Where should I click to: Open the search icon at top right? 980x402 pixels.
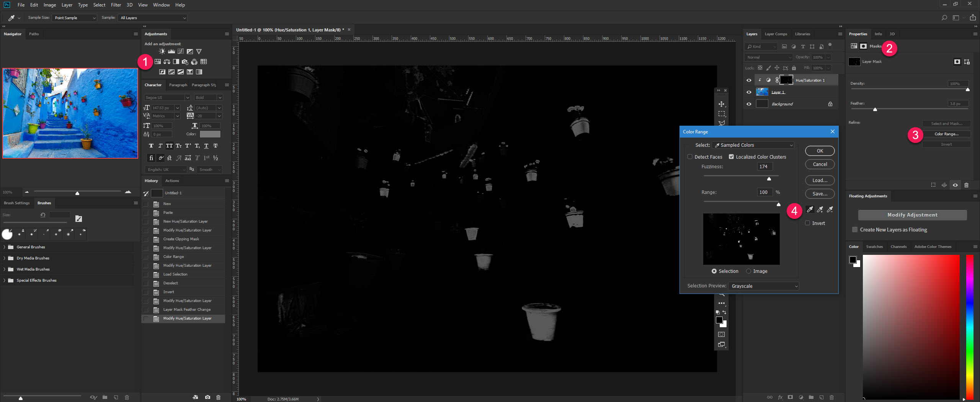pos(944,18)
